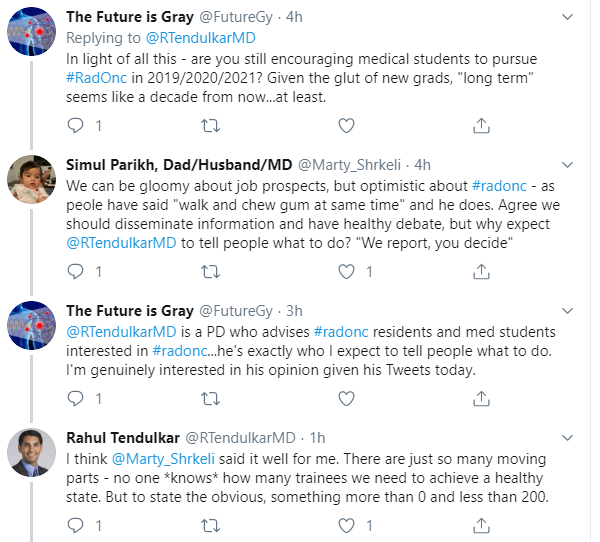The height and width of the screenshot is (542, 600).
Task: Share Simul Parikh's tweet
Action: coord(480,271)
